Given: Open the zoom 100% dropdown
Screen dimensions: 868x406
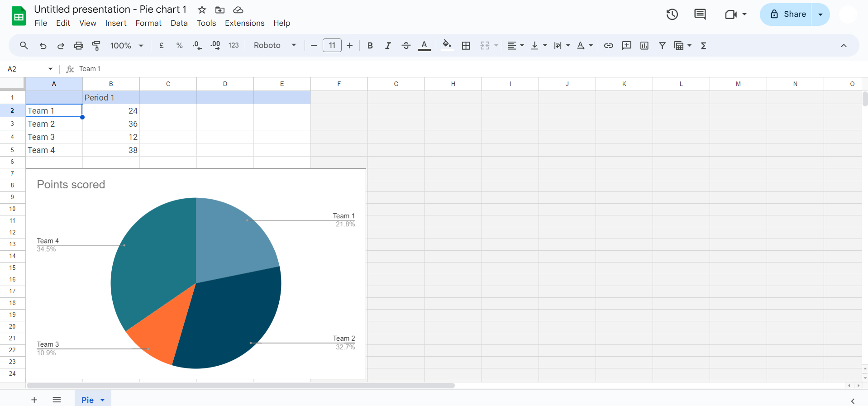Looking at the screenshot, I should point(127,45).
